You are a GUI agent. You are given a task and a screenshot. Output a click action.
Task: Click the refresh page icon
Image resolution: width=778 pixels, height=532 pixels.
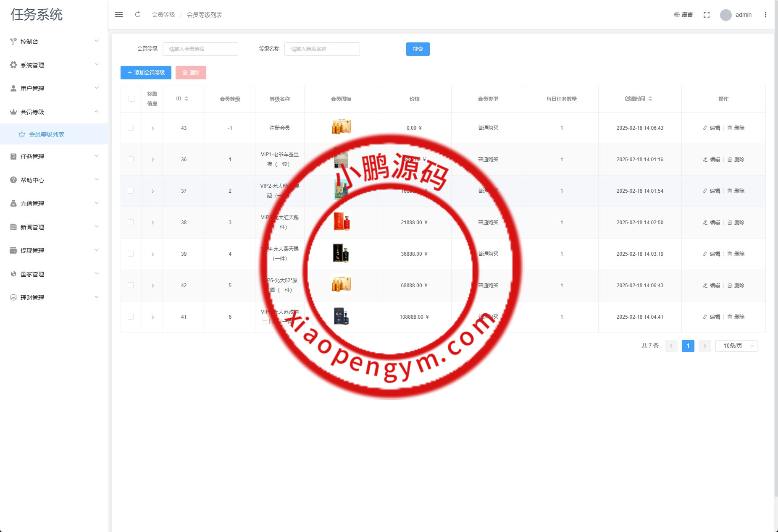point(138,15)
